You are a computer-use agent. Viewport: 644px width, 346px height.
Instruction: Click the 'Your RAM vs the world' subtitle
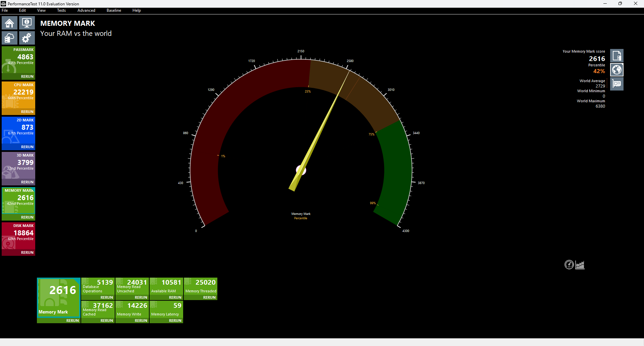coord(76,34)
